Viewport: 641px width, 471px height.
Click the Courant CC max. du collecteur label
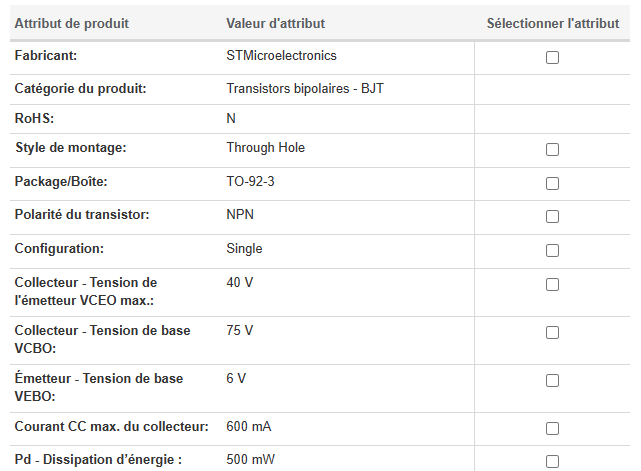[112, 427]
